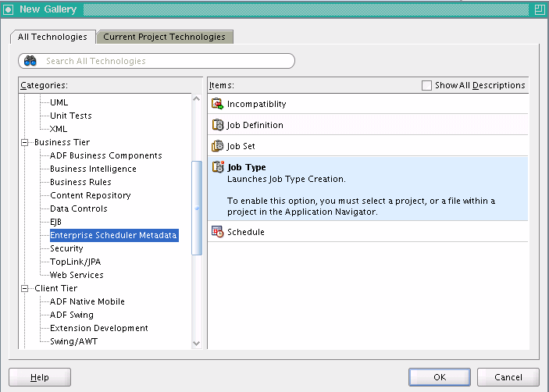Click the categories scrollbar down arrow
Image resolution: width=549 pixels, height=392 pixels.
point(197,344)
